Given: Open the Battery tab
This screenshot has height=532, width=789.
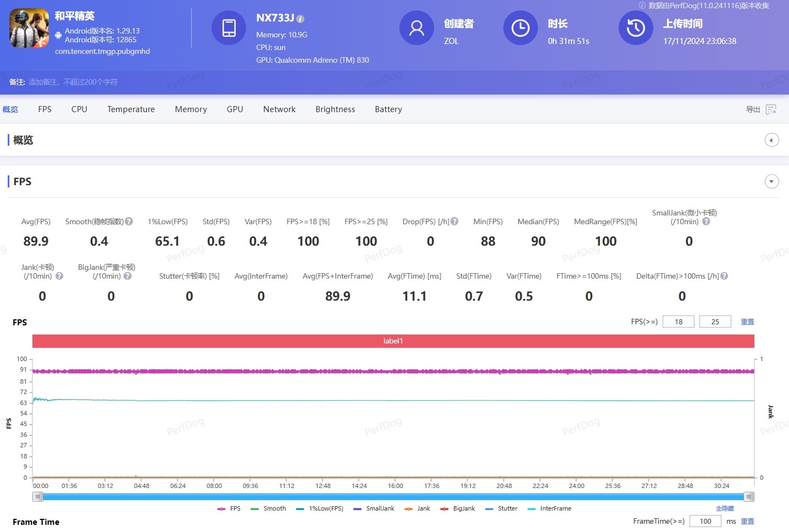Looking at the screenshot, I should [x=388, y=109].
